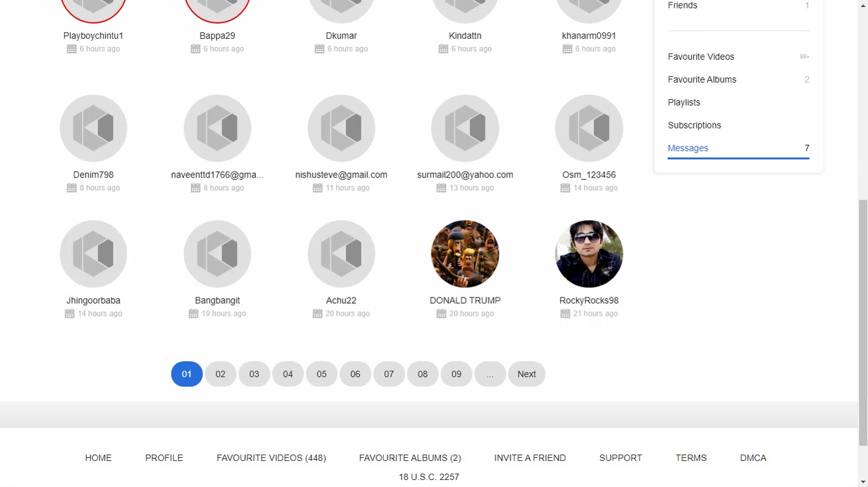Open Messages in the sidebar

[688, 148]
